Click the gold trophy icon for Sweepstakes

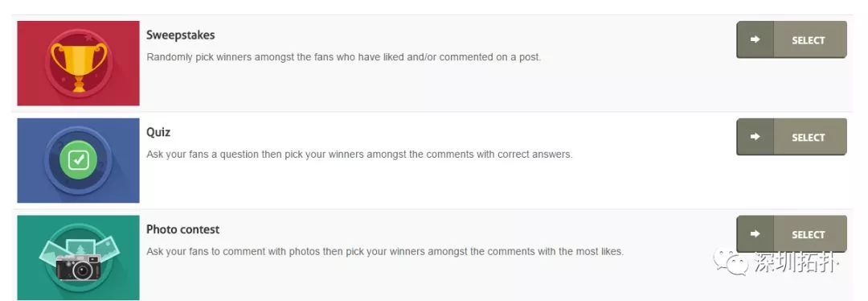coord(79,67)
